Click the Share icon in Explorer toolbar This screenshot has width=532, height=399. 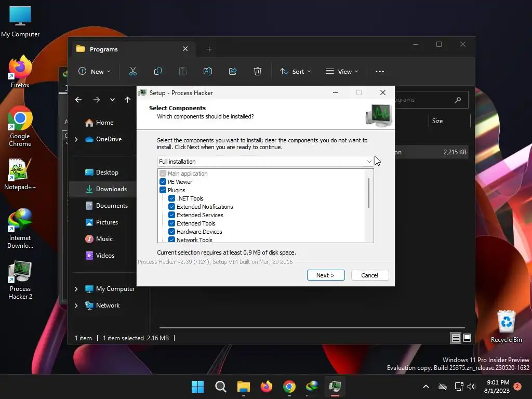point(233,72)
